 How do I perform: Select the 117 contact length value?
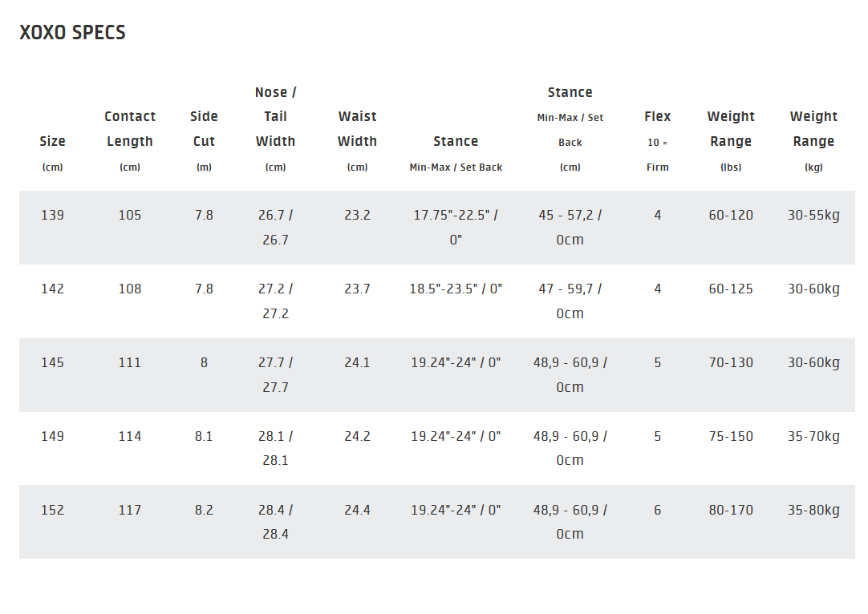pyautogui.click(x=130, y=510)
